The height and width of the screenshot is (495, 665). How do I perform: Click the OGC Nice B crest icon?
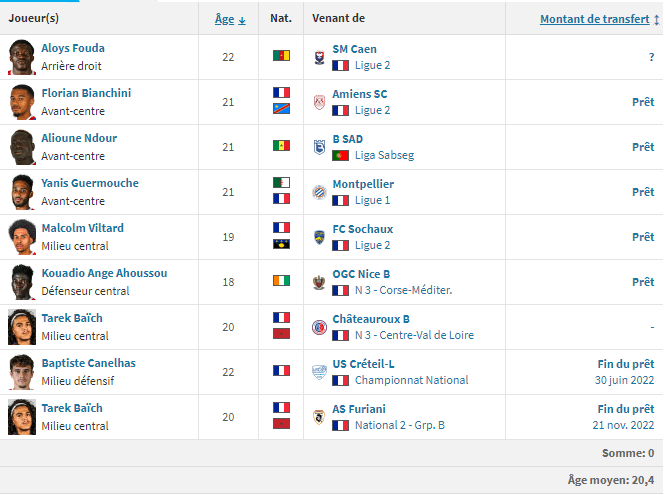coord(319,282)
